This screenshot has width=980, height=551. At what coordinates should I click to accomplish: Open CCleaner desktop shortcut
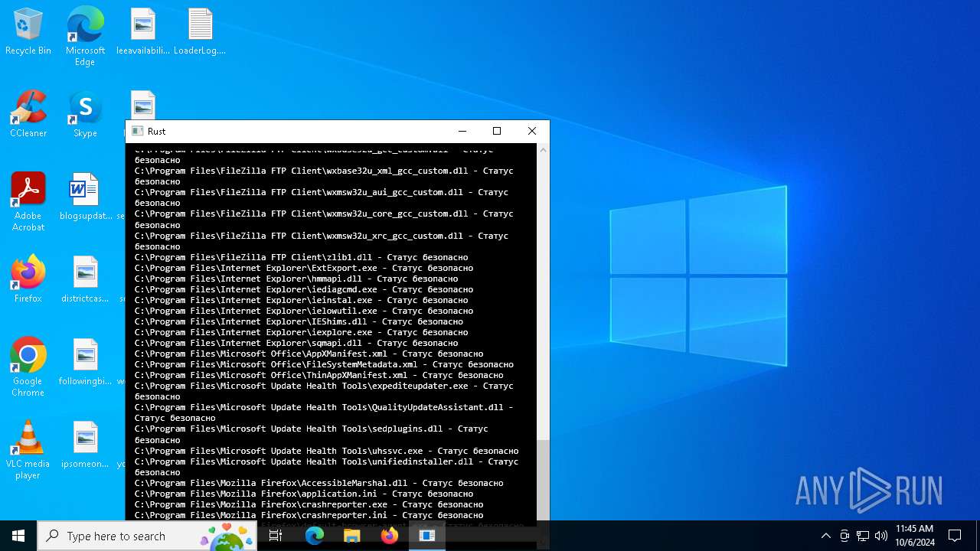click(28, 115)
